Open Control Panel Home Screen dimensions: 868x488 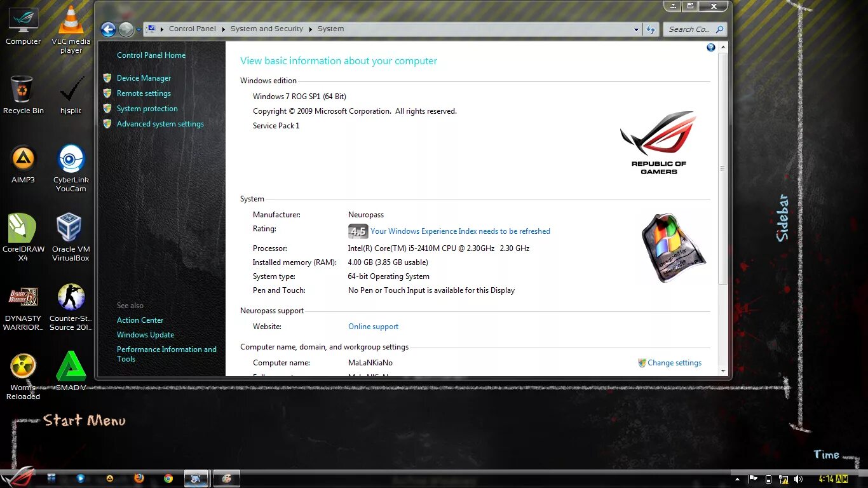click(x=151, y=55)
